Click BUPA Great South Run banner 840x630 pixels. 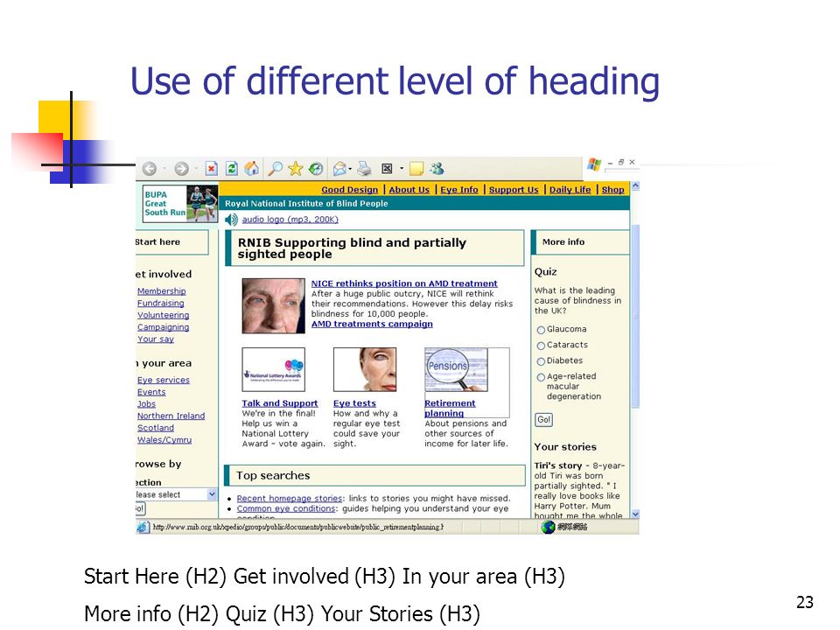click(180, 204)
